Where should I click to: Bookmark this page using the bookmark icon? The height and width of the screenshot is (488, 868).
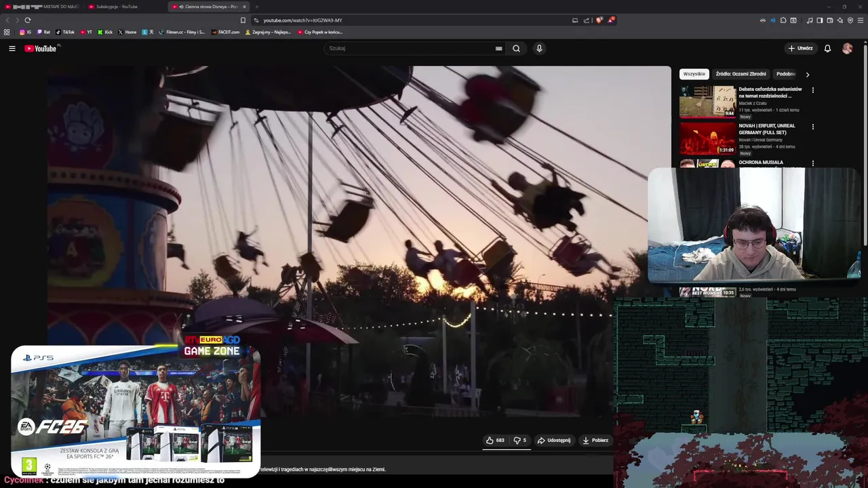tap(243, 20)
